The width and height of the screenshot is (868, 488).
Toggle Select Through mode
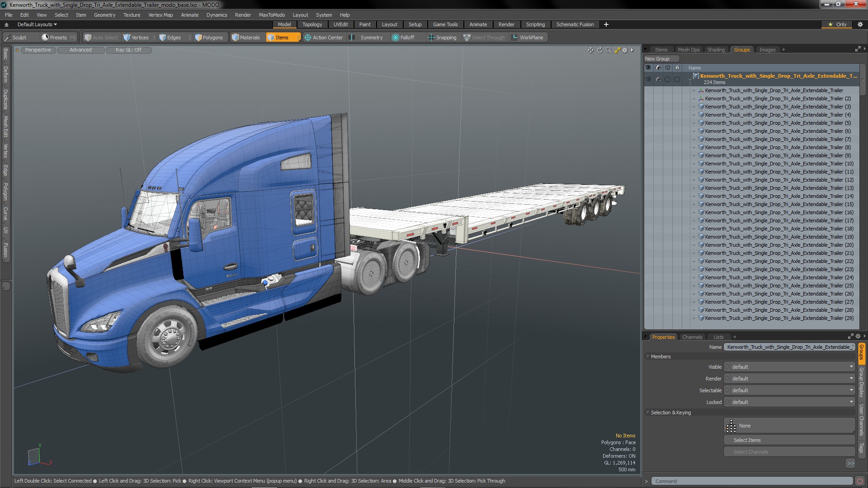[x=484, y=38]
